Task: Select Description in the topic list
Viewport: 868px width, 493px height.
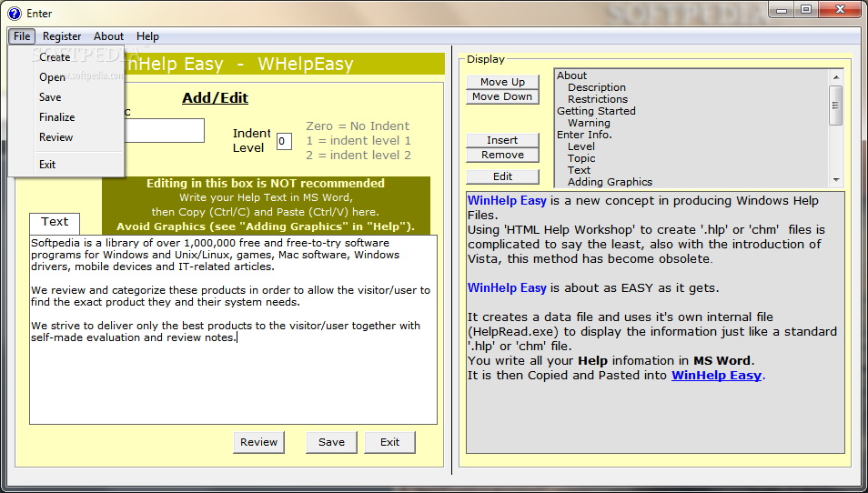Action: point(597,87)
